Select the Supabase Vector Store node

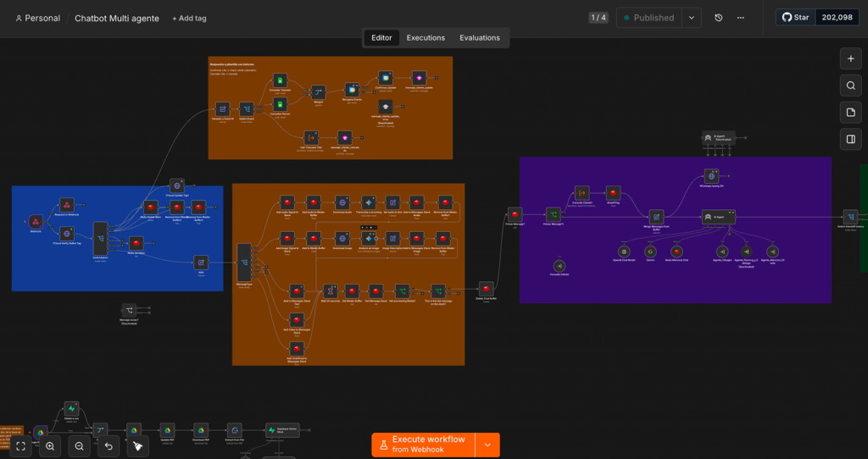point(282,430)
